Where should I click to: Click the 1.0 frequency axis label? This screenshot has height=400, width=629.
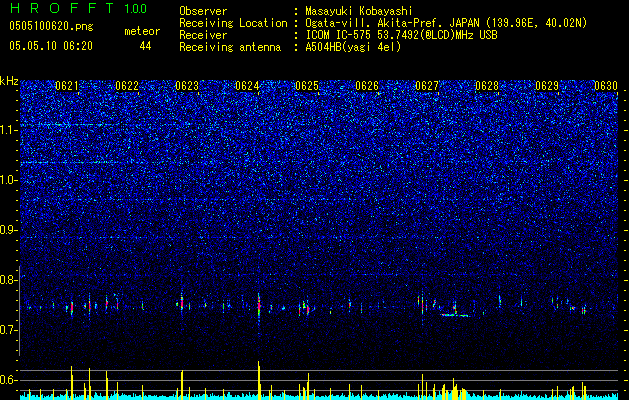[x=8, y=180]
